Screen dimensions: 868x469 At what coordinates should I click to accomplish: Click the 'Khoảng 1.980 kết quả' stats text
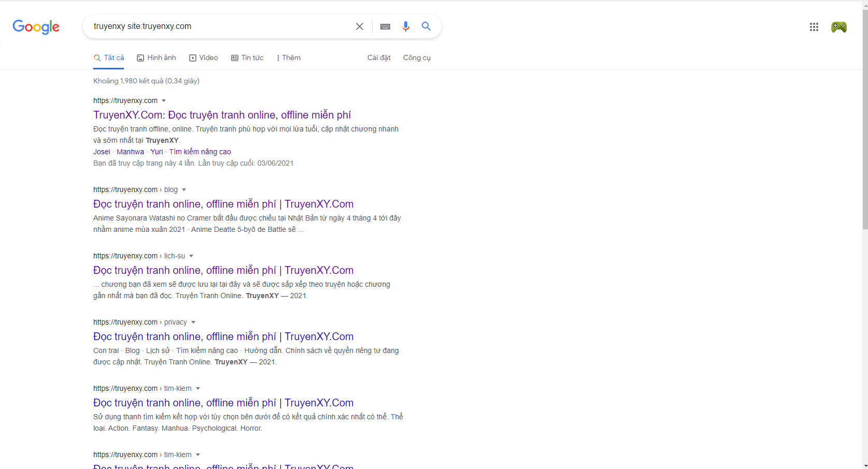[146, 81]
